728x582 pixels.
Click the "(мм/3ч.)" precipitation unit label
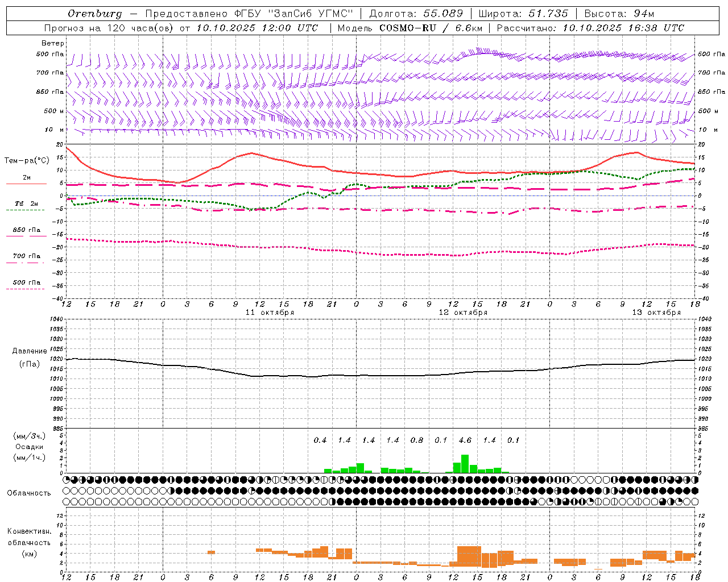(x=30, y=436)
